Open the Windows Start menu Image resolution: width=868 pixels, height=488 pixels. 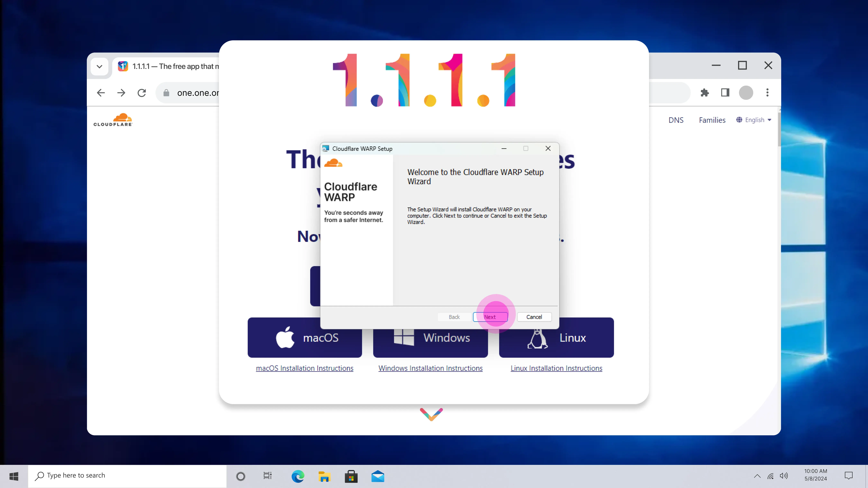pos(14,476)
